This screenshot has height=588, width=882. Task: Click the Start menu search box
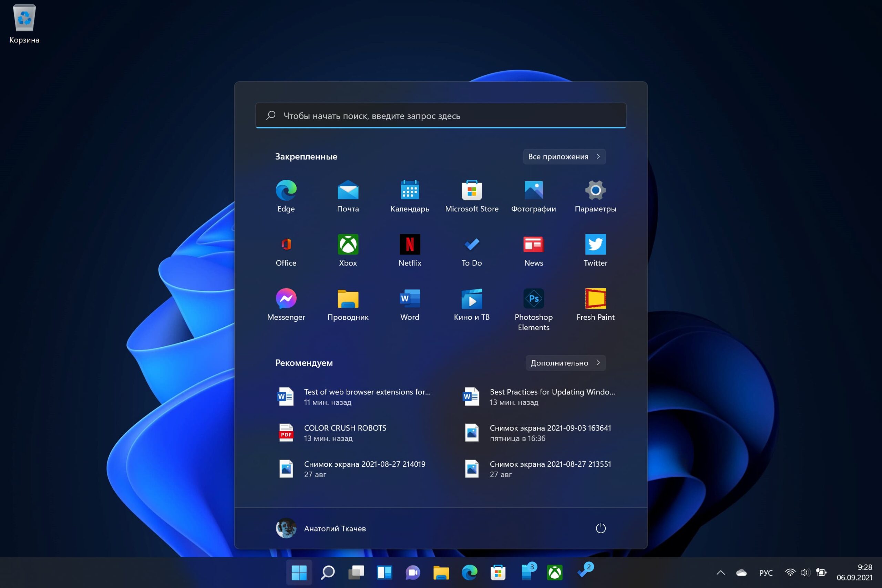(x=441, y=116)
